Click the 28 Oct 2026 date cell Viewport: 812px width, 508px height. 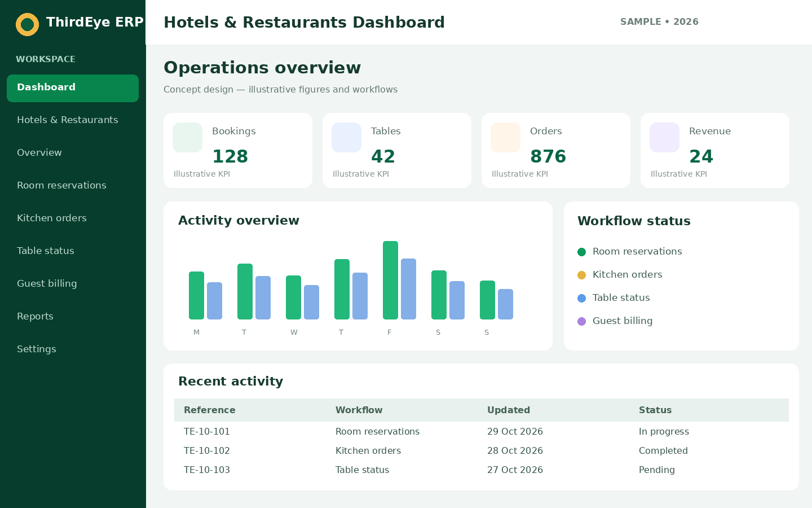[515, 451]
